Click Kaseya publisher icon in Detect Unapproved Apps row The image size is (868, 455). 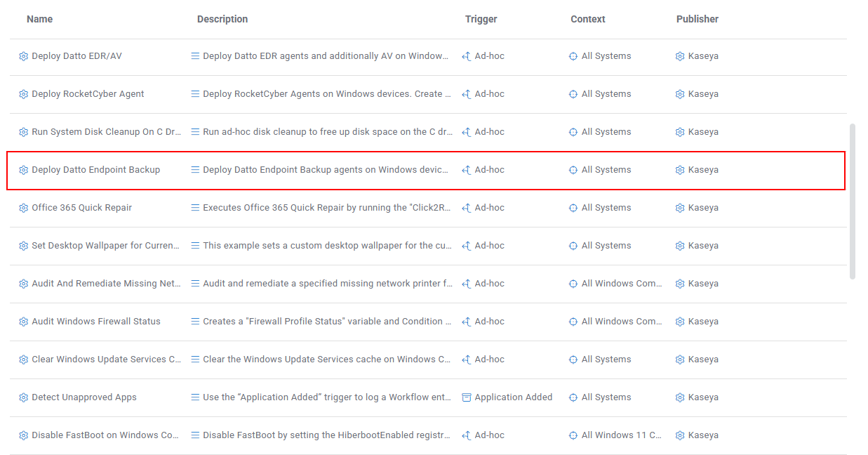[x=680, y=397]
